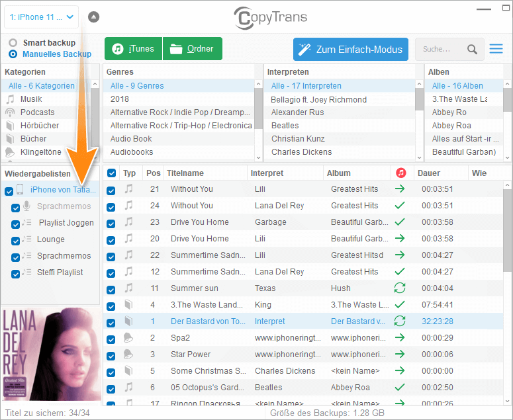
Task: Click the iTunes backup button
Action: click(x=134, y=49)
